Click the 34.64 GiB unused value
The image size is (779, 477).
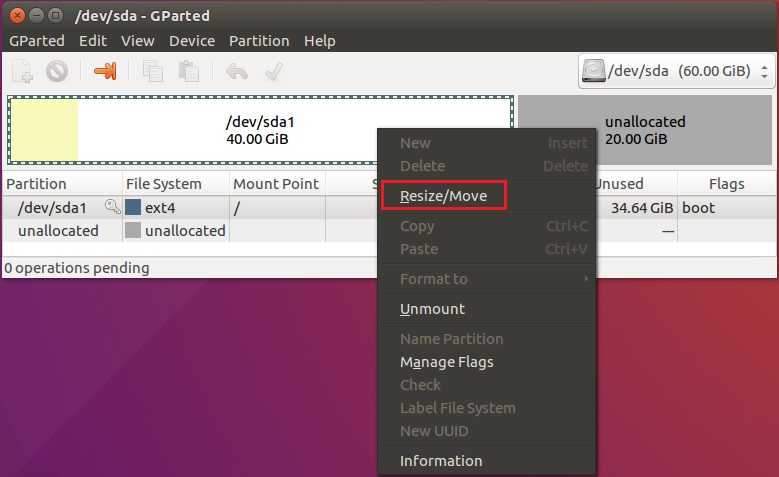coord(642,208)
